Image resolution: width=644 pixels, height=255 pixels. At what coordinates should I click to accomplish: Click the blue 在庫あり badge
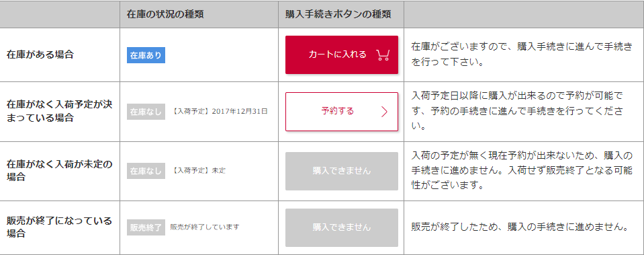(146, 55)
